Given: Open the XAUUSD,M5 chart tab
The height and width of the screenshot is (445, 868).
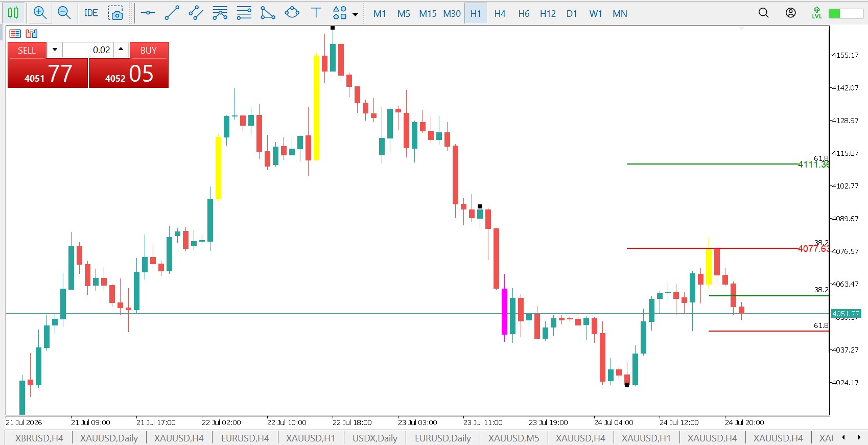Looking at the screenshot, I should tap(513, 438).
